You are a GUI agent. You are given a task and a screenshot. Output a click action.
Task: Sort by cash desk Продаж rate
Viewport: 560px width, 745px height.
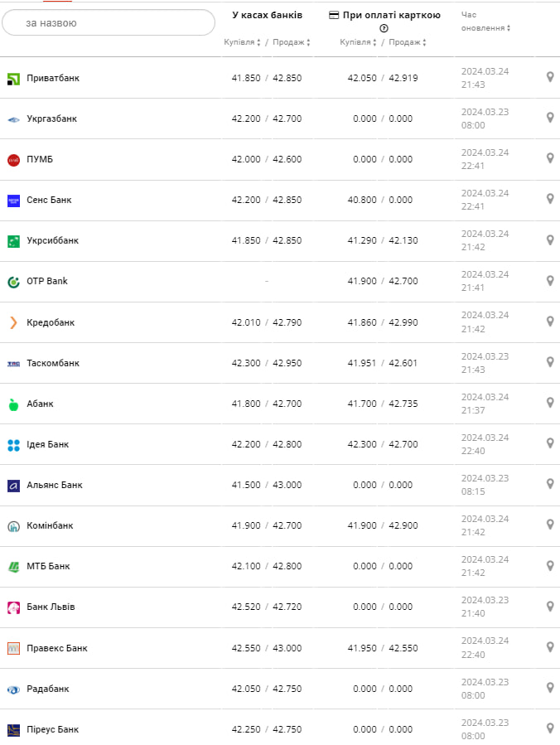pyautogui.click(x=292, y=42)
